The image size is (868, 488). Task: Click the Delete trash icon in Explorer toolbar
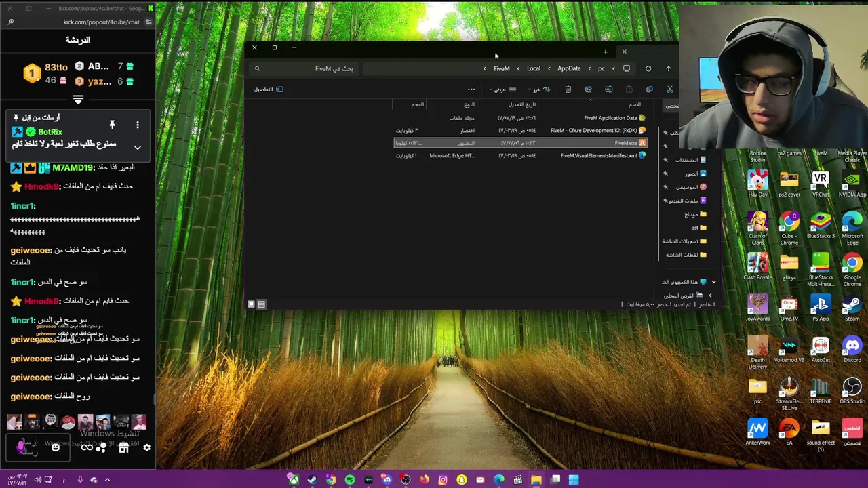pyautogui.click(x=568, y=89)
